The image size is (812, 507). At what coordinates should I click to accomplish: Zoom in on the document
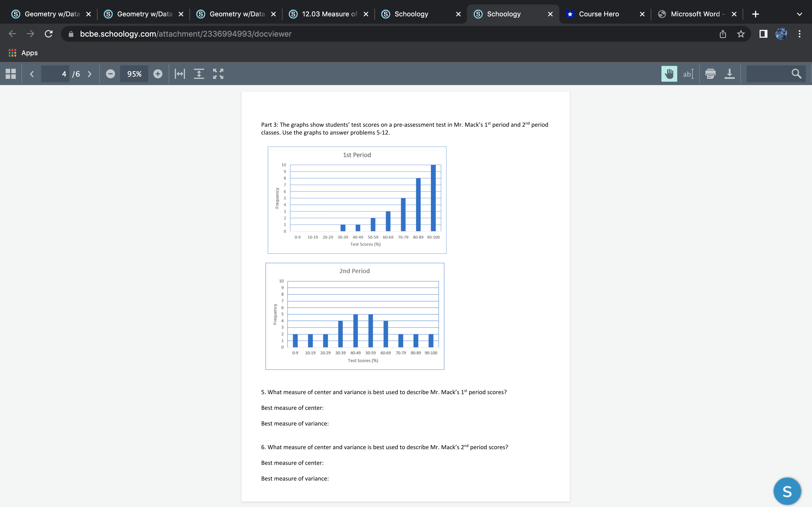coord(158,74)
